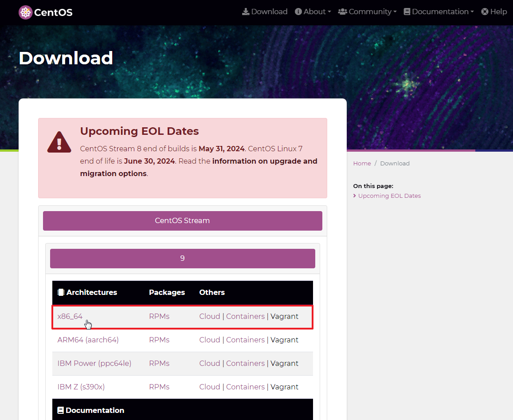Click the Documentation table header
This screenshot has width=513, height=420.
click(91, 411)
